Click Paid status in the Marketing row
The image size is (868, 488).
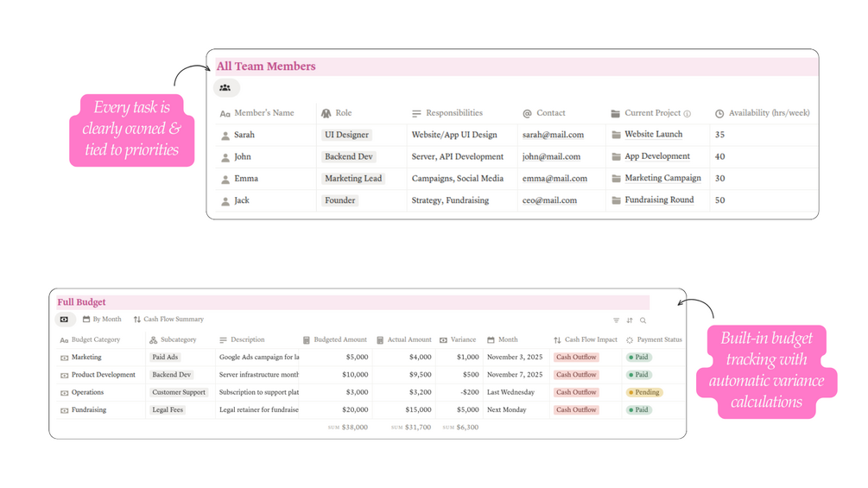638,358
